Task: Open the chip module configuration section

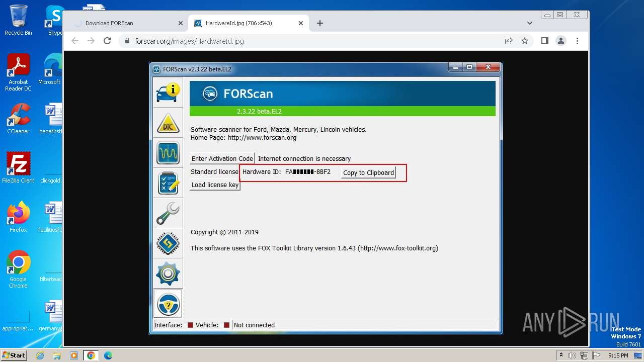Action: (x=168, y=243)
